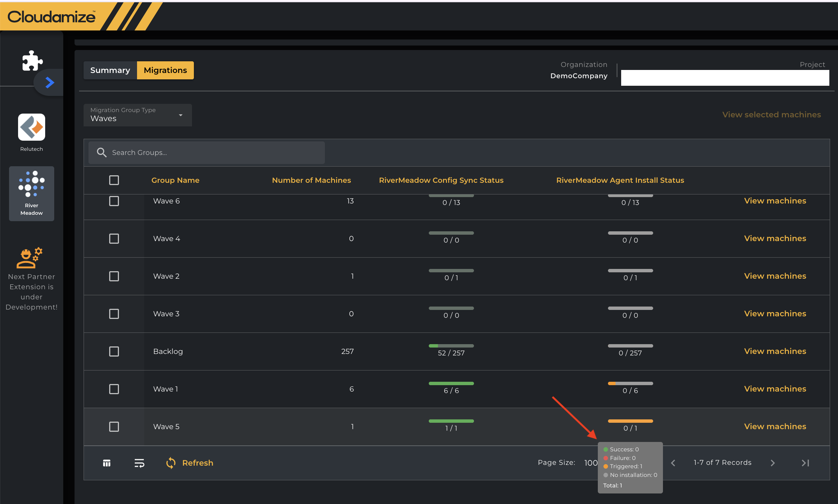Click Wave 5 agent install progress bar
The image size is (838, 504).
click(630, 421)
